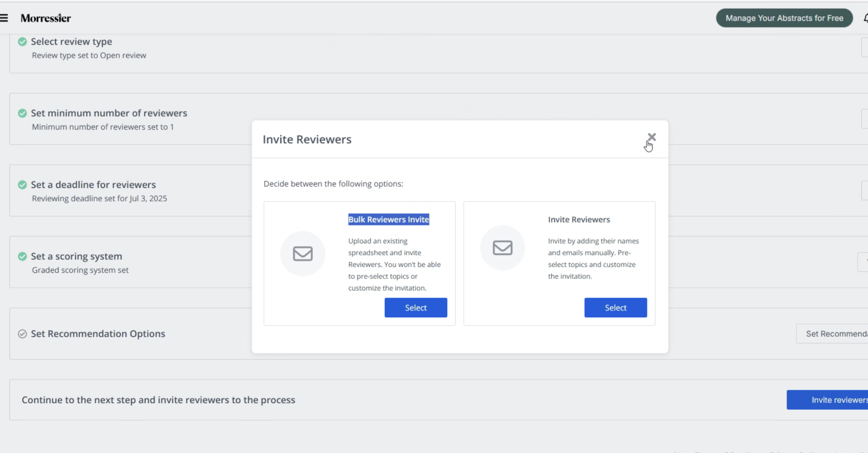868x453 pixels.
Task: Select the Bulk Reviewers Invite option
Action: click(415, 308)
